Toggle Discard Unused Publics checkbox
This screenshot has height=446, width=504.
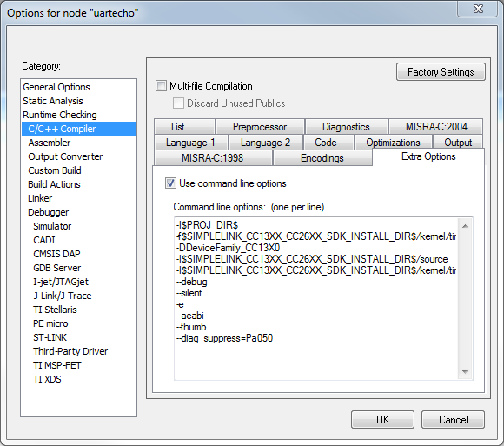pyautogui.click(x=178, y=103)
